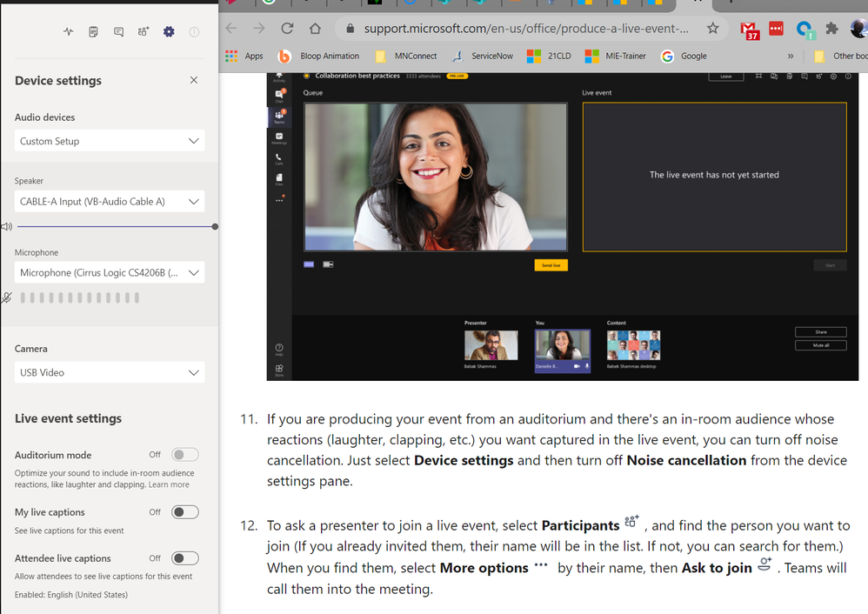Open the chat panel icon

[x=118, y=32]
